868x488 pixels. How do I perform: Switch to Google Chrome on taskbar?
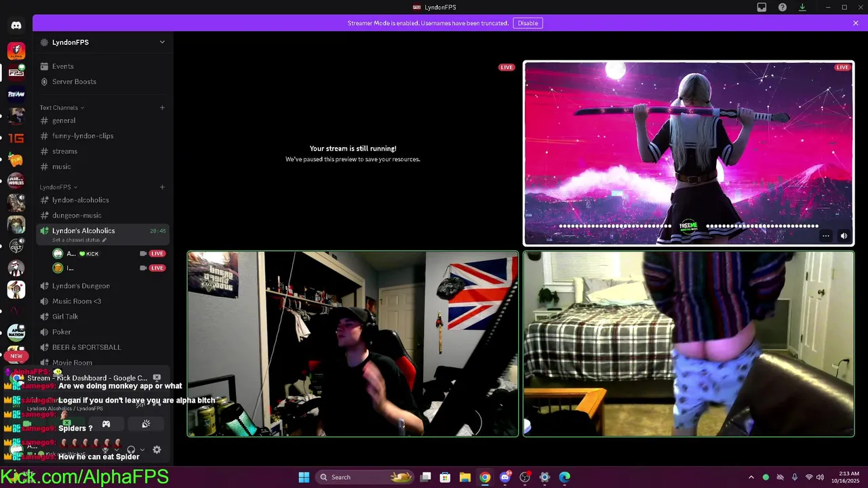485,477
